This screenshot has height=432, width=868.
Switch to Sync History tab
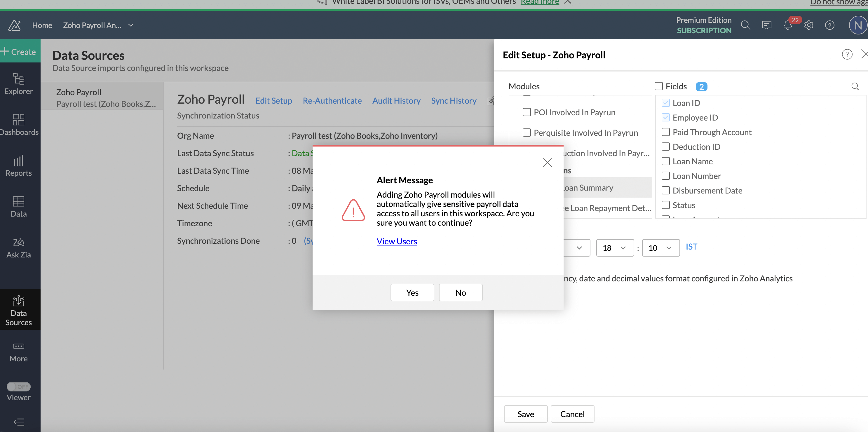(454, 100)
